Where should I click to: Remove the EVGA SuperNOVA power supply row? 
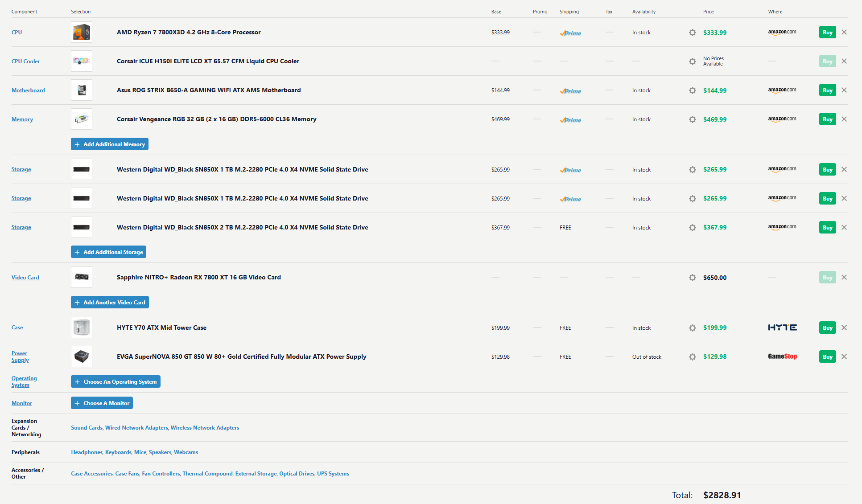point(844,356)
